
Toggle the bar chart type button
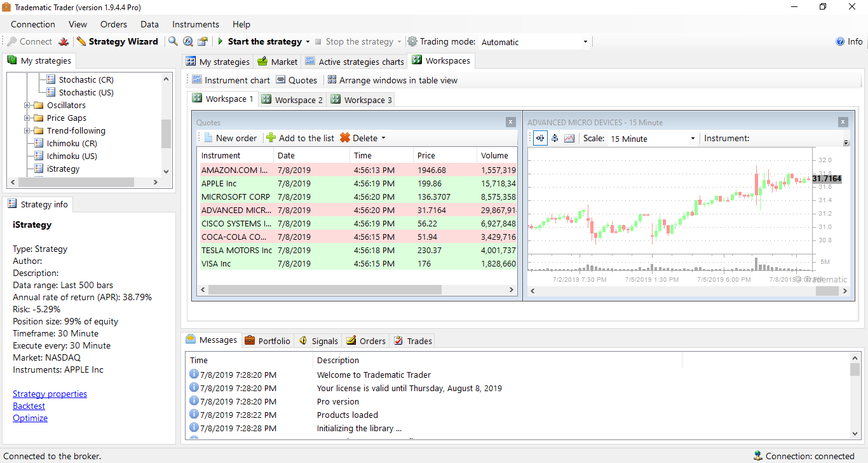click(555, 138)
